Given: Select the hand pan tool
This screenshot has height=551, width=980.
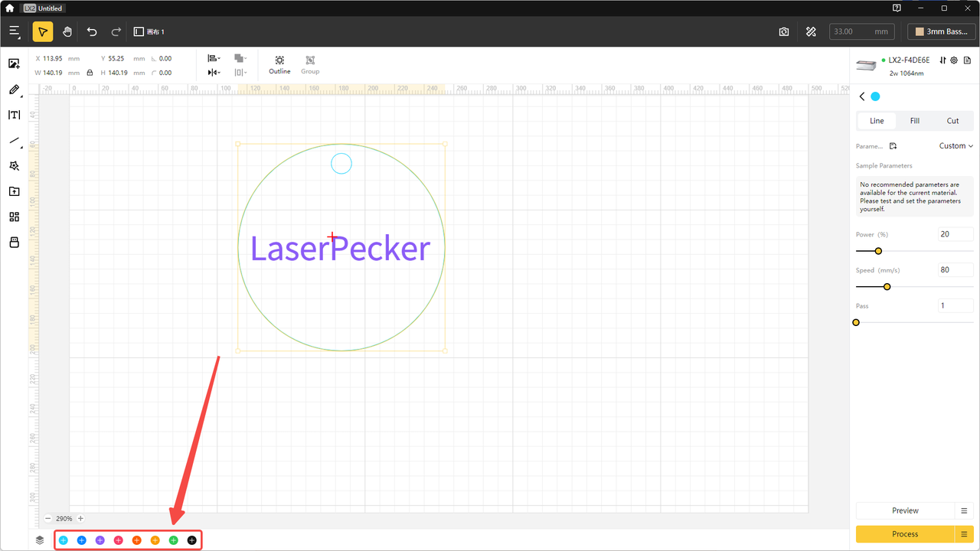Looking at the screenshot, I should (67, 31).
